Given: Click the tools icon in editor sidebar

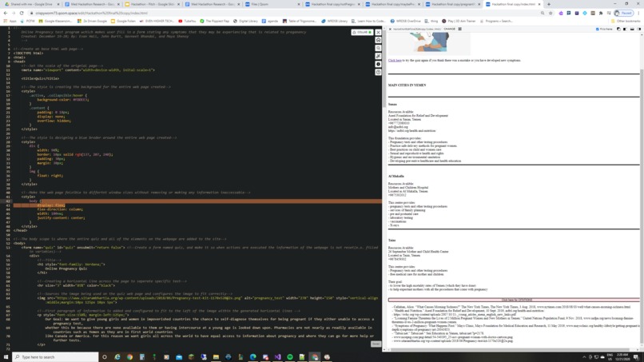Looking at the screenshot, I should [x=378, y=56].
